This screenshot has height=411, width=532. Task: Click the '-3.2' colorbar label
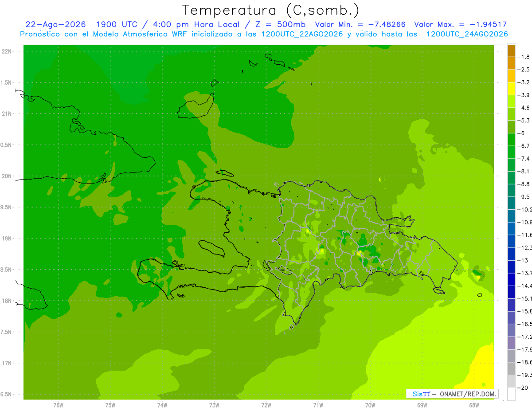click(524, 82)
